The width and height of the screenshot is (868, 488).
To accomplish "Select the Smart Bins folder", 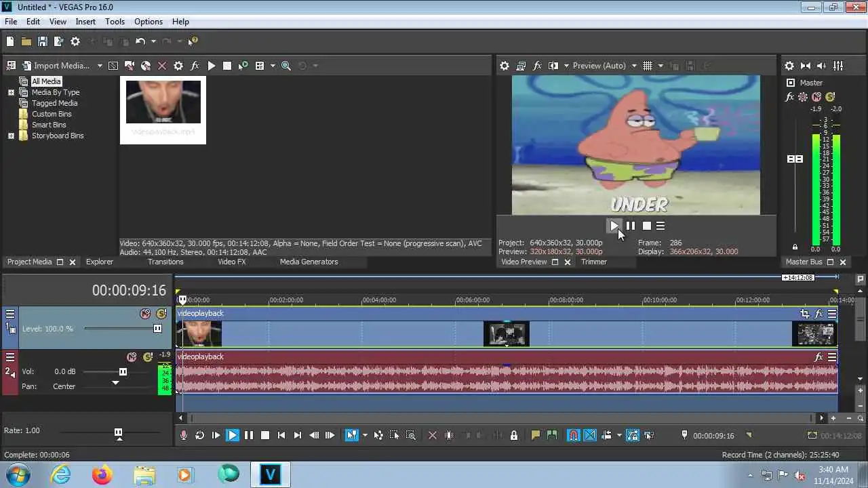I will click(49, 125).
